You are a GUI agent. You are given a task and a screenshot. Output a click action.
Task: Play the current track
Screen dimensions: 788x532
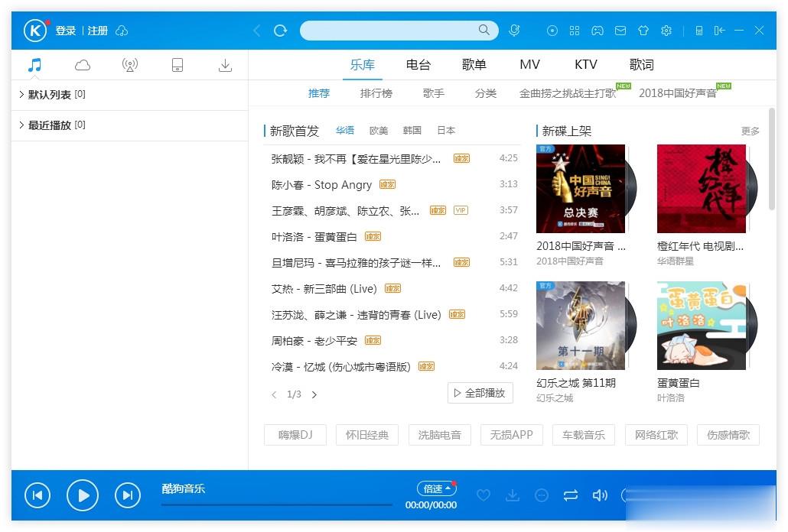click(x=83, y=495)
